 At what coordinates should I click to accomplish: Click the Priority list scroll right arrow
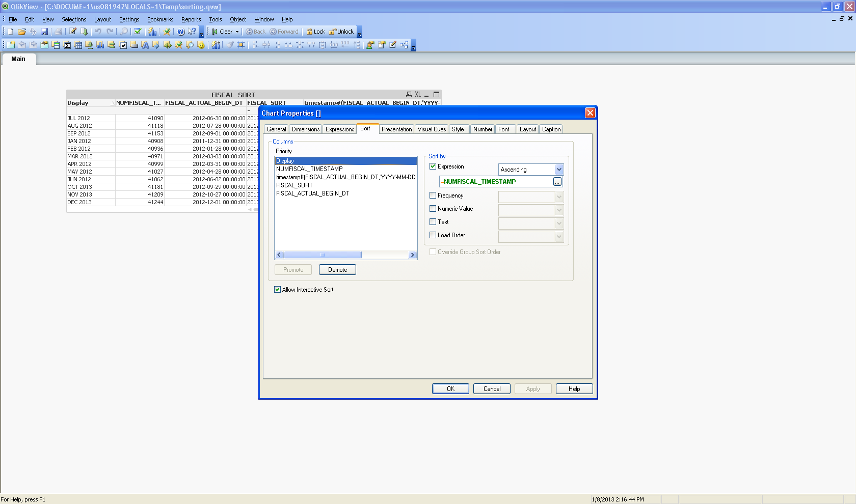click(412, 255)
